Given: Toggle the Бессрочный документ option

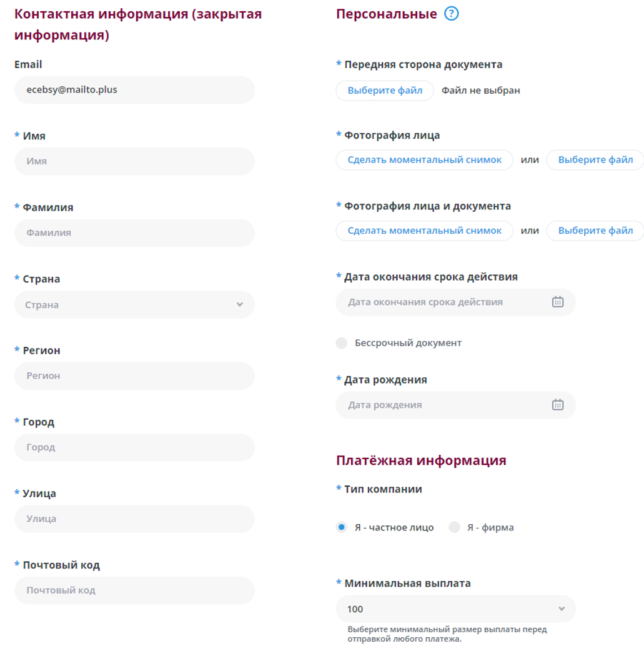Looking at the screenshot, I should (341, 343).
